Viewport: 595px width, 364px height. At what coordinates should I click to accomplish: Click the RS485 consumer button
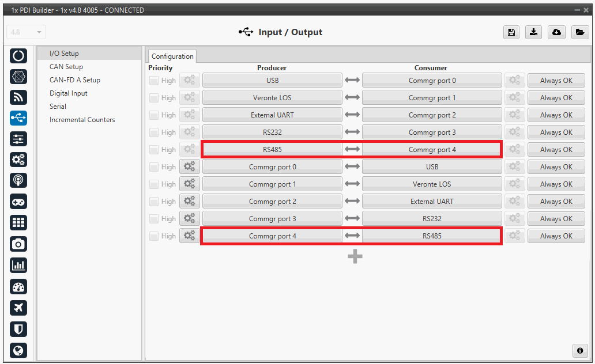432,236
